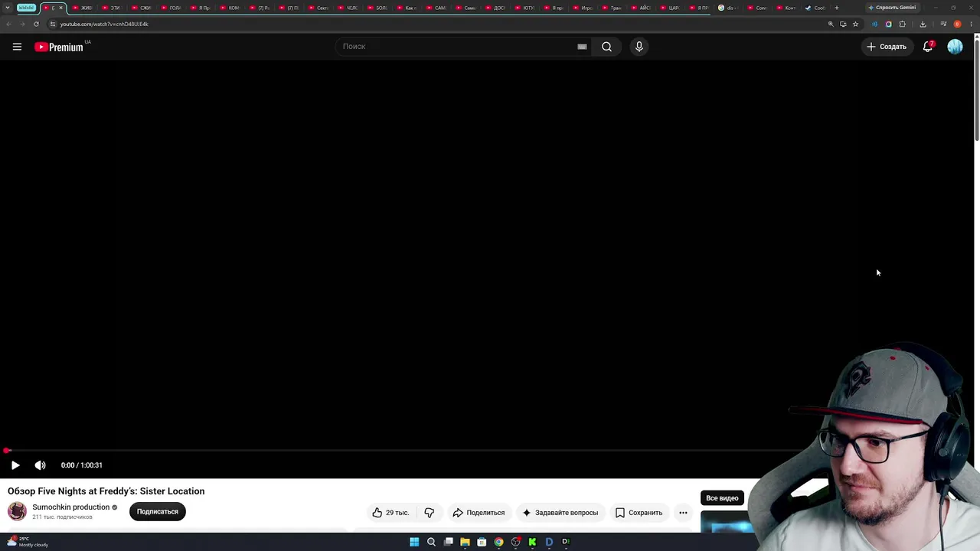The image size is (980, 551).
Task: Open the Extensions puzzle icon
Action: pyautogui.click(x=902, y=24)
